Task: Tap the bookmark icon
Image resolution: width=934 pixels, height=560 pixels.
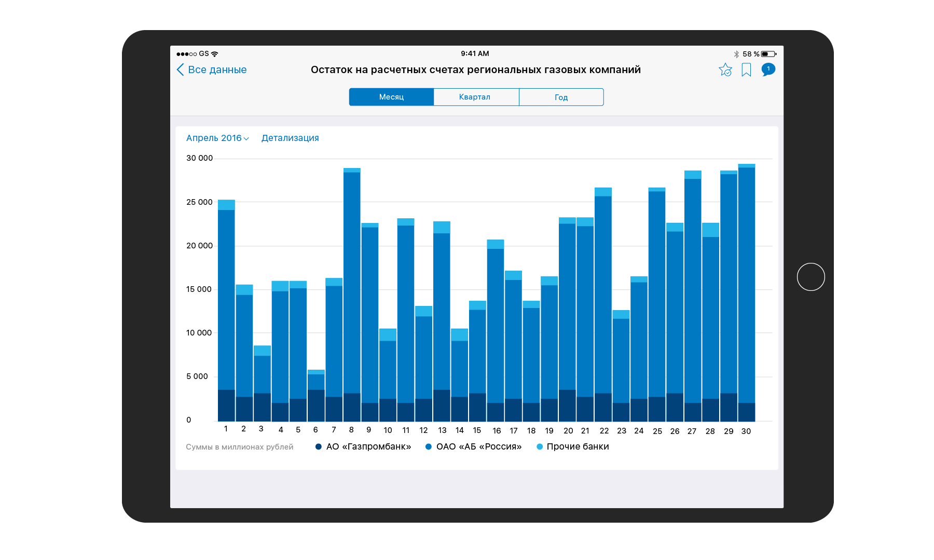Action: [x=746, y=70]
